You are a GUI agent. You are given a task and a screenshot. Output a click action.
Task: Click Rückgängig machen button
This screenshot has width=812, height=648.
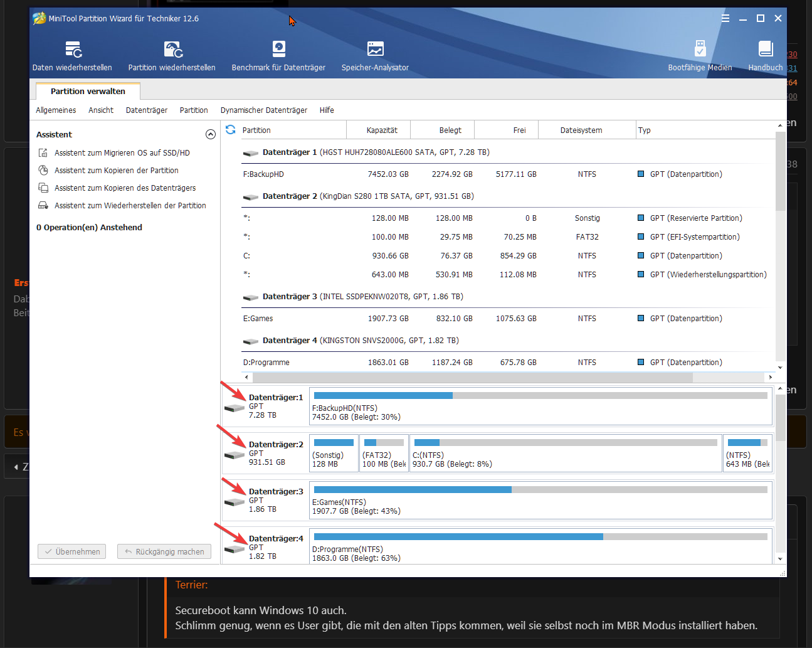point(164,551)
